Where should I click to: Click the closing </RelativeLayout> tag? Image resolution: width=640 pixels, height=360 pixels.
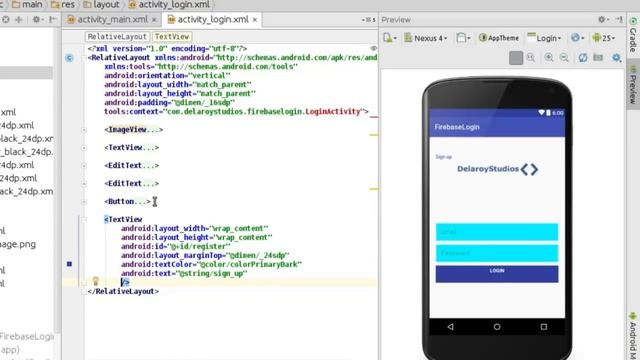(123, 291)
